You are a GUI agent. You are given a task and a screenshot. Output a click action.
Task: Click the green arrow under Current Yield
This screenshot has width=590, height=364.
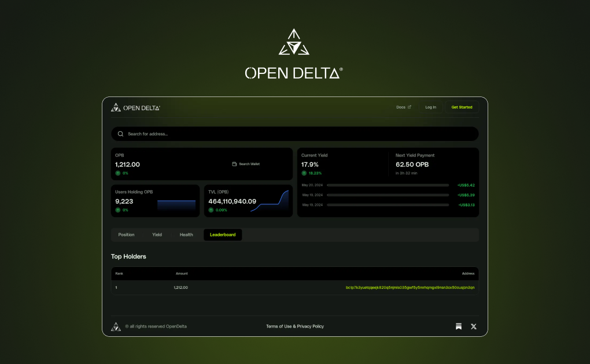coord(304,173)
